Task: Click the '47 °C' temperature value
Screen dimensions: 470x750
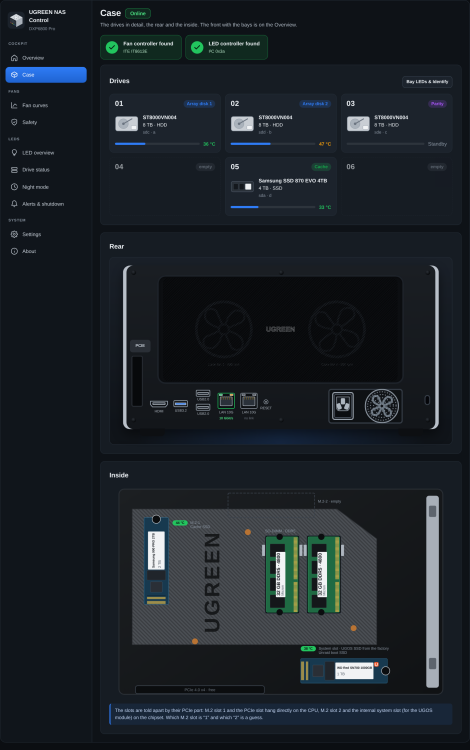Action: click(x=325, y=144)
